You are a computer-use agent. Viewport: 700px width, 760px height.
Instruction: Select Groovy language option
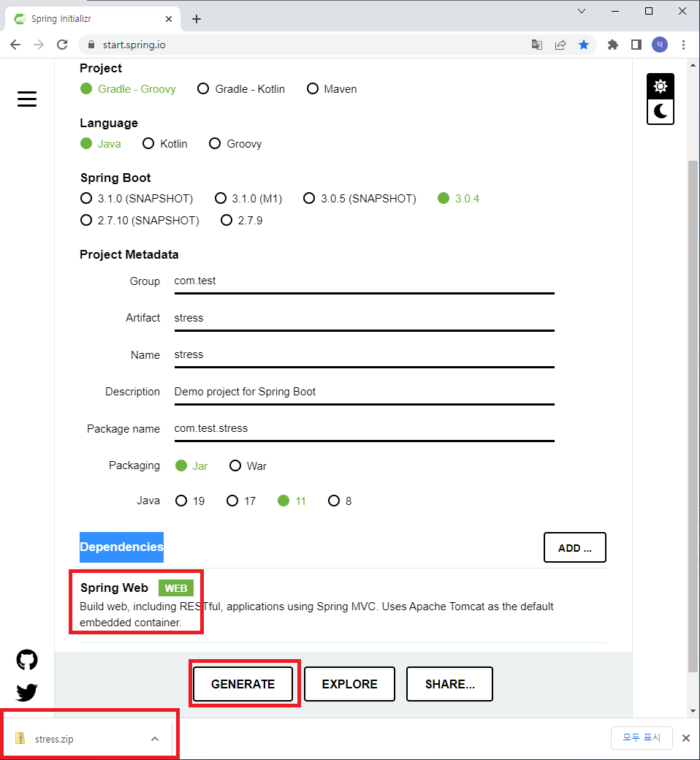(x=235, y=143)
